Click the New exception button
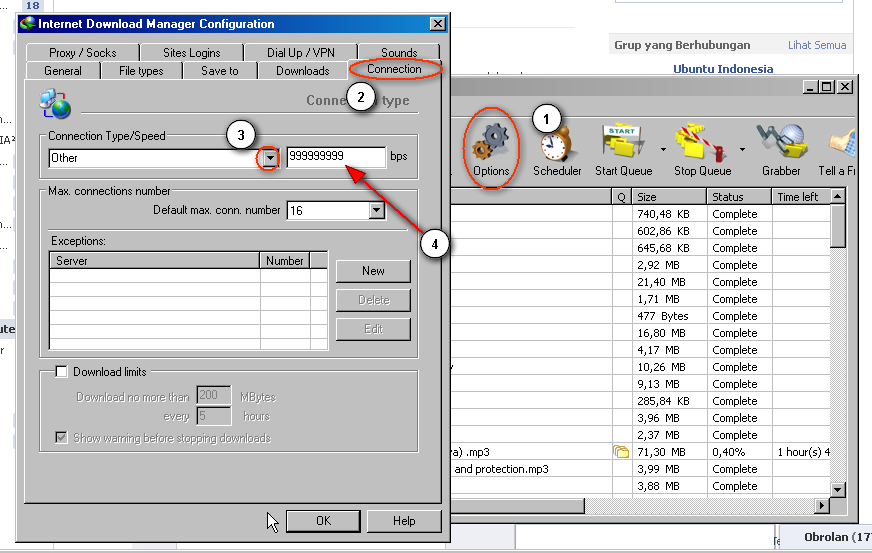This screenshot has width=872, height=553. [x=373, y=271]
